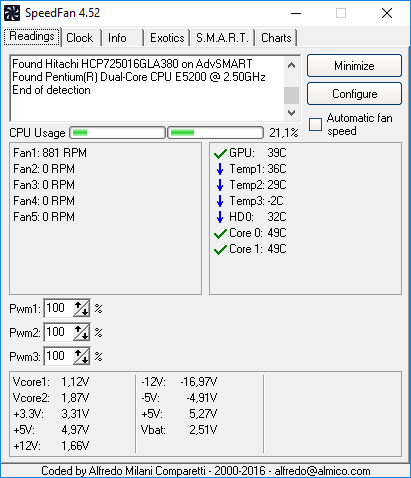
Task: Click inside the Pwm1 value field
Action: click(x=58, y=308)
